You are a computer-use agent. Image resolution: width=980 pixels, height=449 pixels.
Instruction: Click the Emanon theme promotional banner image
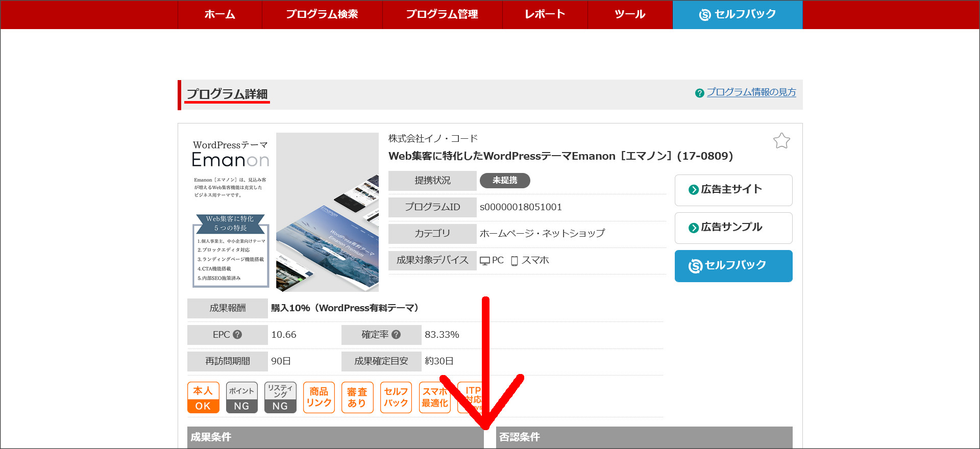[x=283, y=212]
